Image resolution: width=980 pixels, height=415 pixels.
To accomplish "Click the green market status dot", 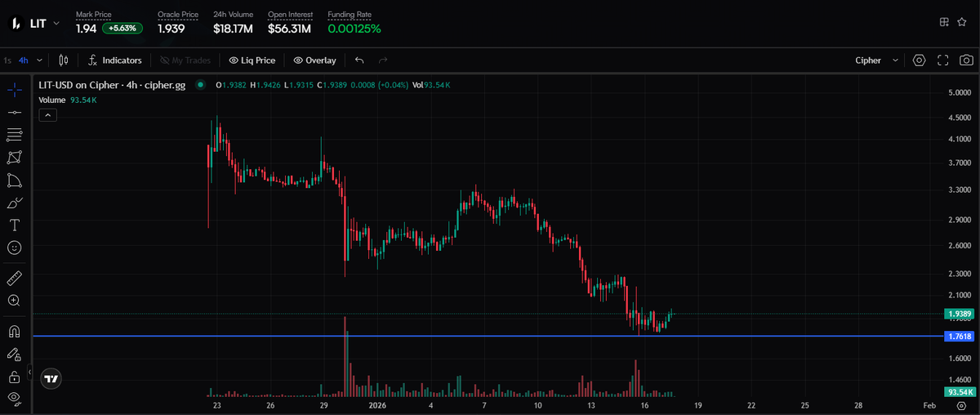I will tap(200, 85).
